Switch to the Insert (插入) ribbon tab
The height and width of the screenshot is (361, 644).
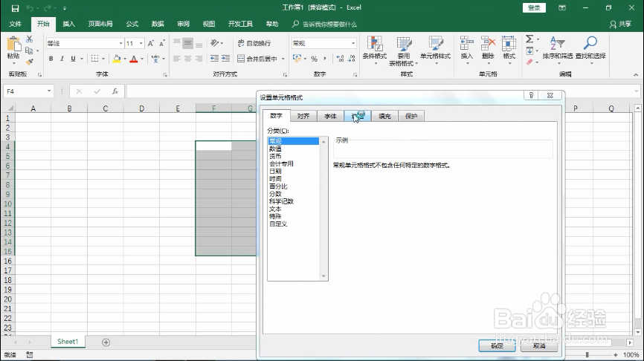click(68, 25)
